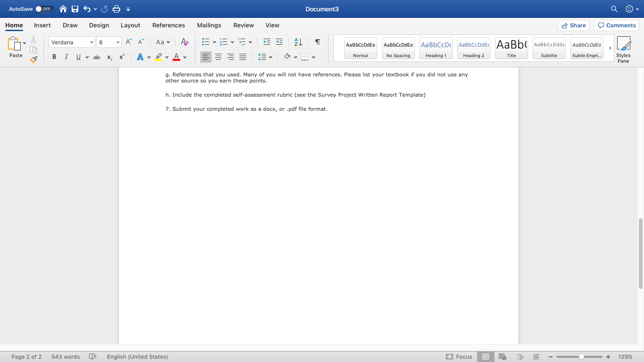This screenshot has width=644, height=362.
Task: Apply the yellow text highlight color
Action: (x=158, y=57)
